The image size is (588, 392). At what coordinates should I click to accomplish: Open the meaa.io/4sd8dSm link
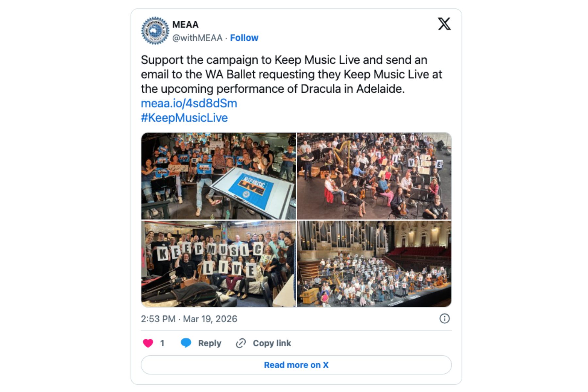tap(189, 103)
